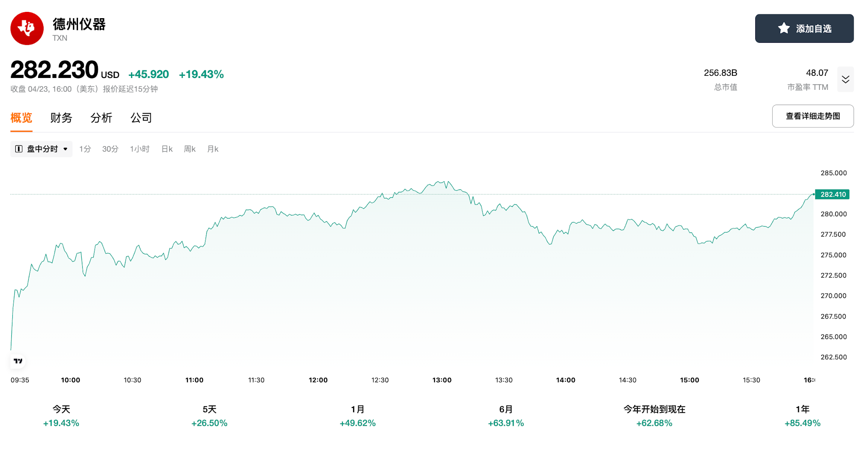Image resolution: width=868 pixels, height=466 pixels.
Task: Switch chart to 月k
Action: click(x=213, y=149)
